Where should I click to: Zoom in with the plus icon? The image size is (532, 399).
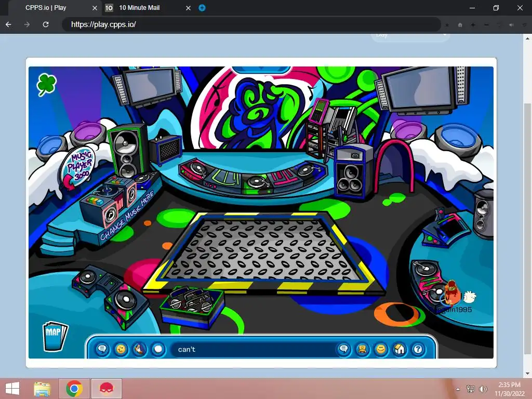[x=473, y=25]
